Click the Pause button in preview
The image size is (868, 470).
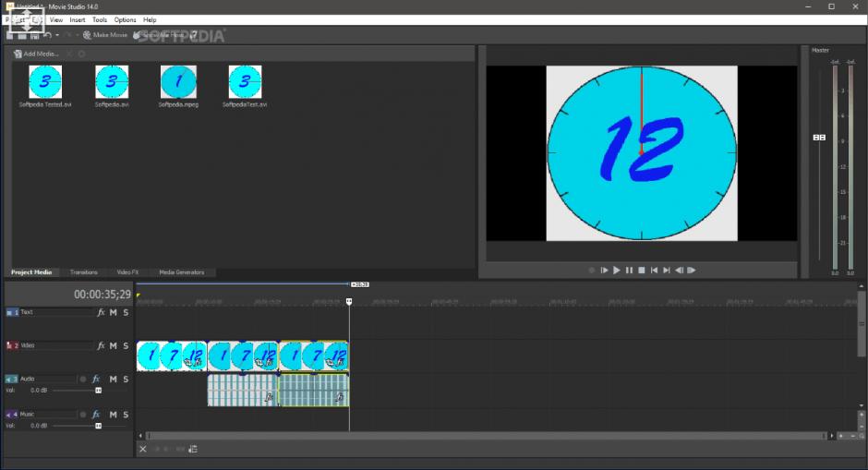pyautogui.click(x=629, y=271)
